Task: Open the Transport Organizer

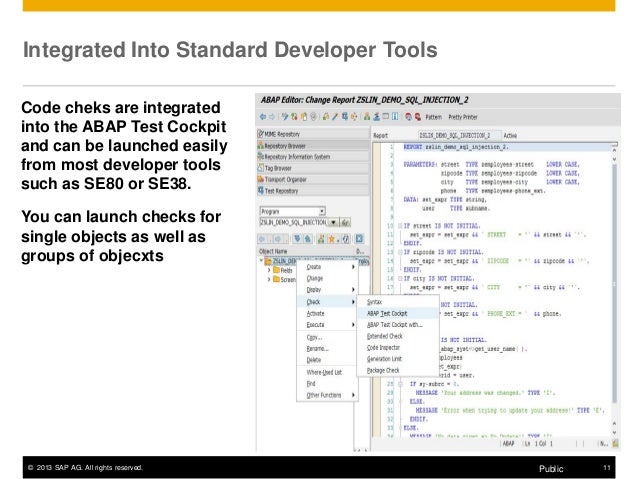Action: [313, 179]
